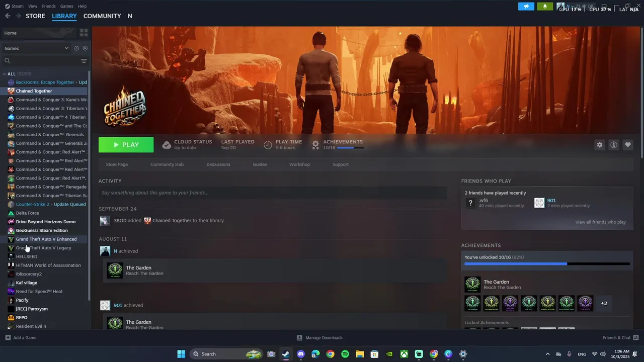Show the +2 more achievements
This screenshot has height=362, width=644.
604,303
